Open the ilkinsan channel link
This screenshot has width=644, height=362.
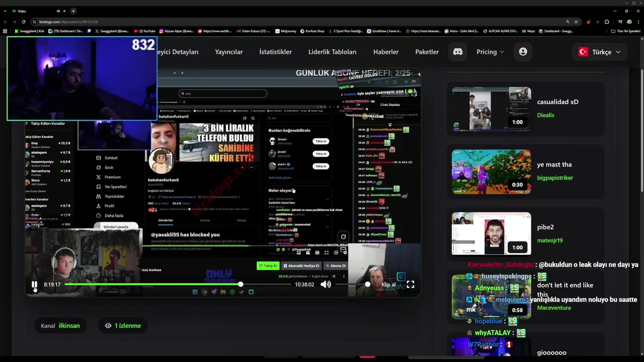click(69, 326)
